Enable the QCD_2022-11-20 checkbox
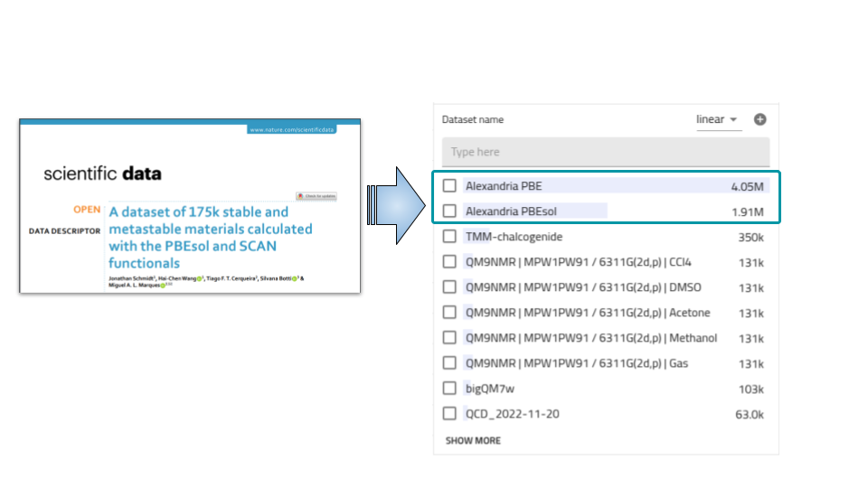The image size is (868, 488). (449, 414)
